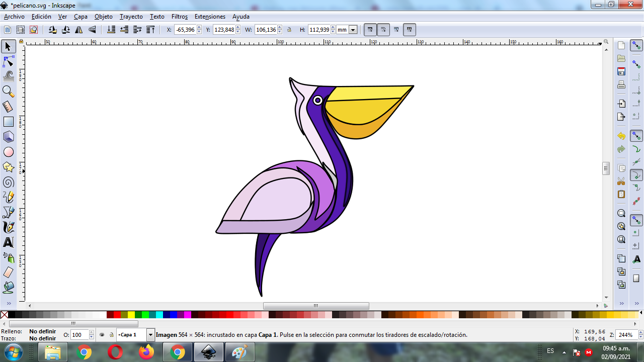Raise selection one step
The width and height of the screenshot is (644, 362).
point(137,30)
